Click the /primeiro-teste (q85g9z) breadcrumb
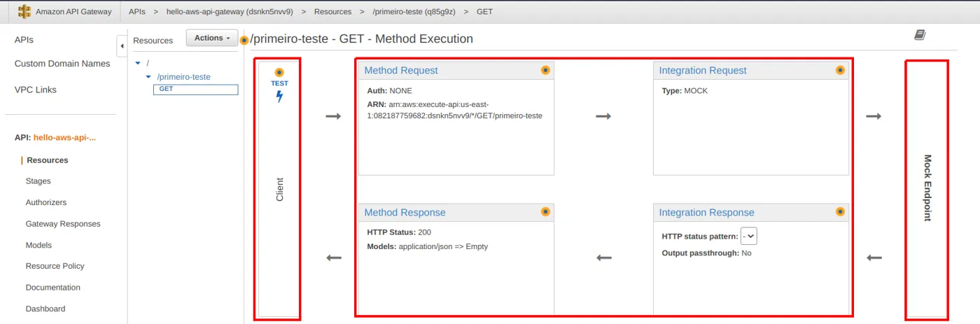The image size is (980, 324). click(x=413, y=12)
